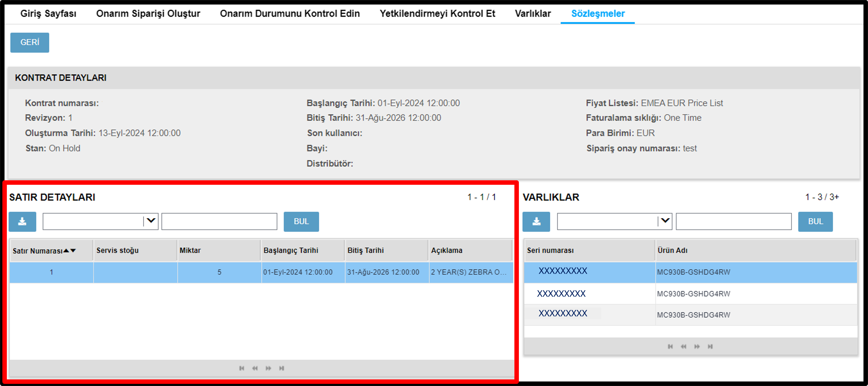Go to last page of Varlıklar list

pyautogui.click(x=710, y=347)
